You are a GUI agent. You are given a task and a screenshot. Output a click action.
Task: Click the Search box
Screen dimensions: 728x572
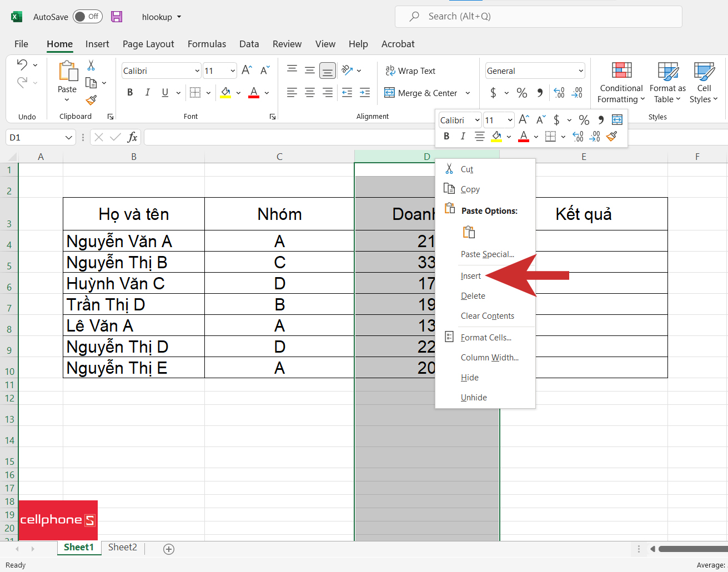[539, 17]
